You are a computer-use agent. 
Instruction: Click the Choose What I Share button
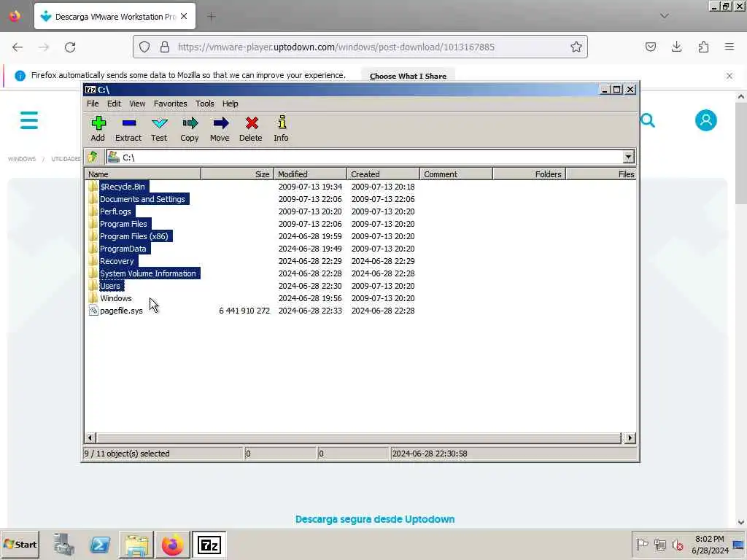click(409, 76)
